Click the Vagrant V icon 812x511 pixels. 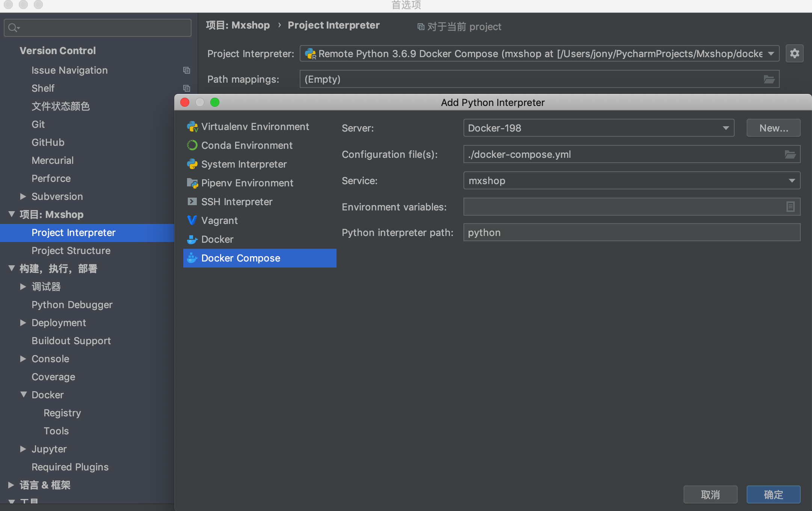192,220
